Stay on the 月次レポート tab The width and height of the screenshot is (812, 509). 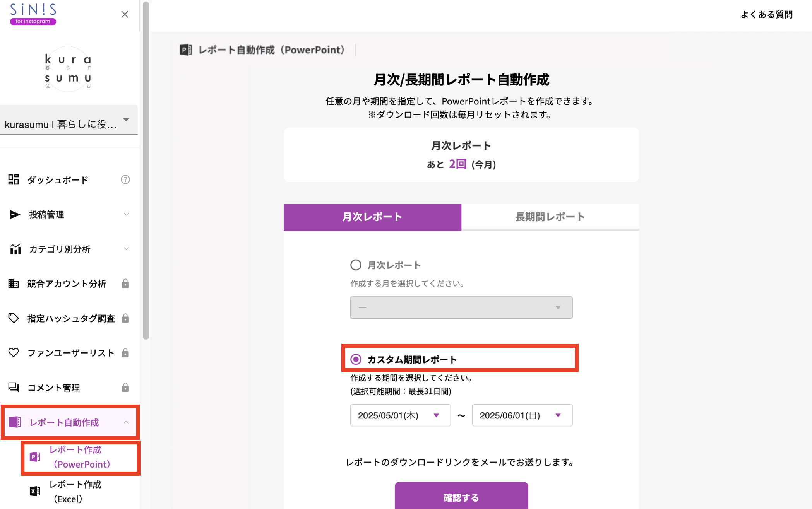point(372,217)
